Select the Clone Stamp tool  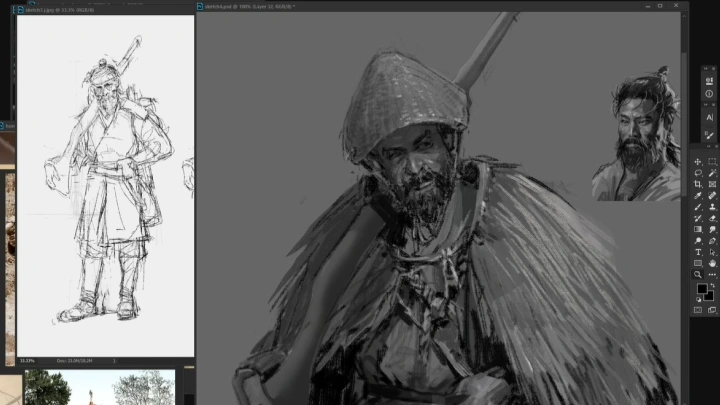712,207
